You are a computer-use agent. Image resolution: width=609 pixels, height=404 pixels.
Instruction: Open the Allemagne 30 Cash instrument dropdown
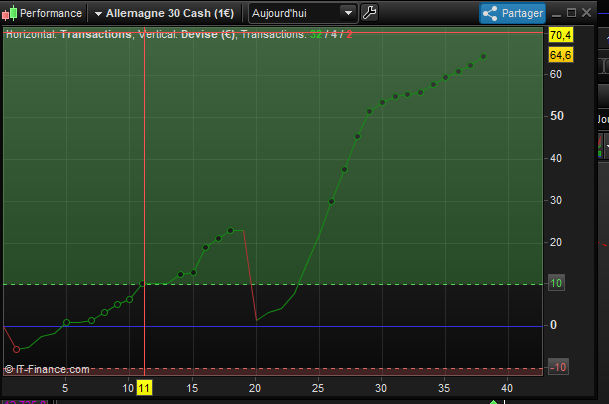(164, 14)
